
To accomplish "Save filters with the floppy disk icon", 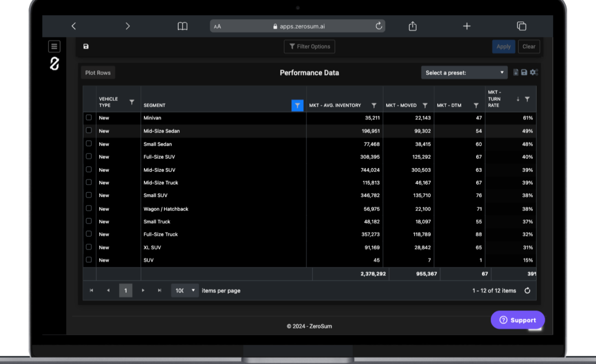I will point(86,46).
